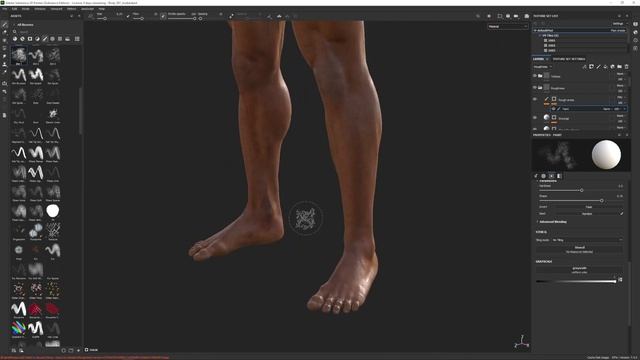Viewport: 640px width, 360px height.
Task: Toggle visibility of the selected paint layer
Action: pos(535,99)
